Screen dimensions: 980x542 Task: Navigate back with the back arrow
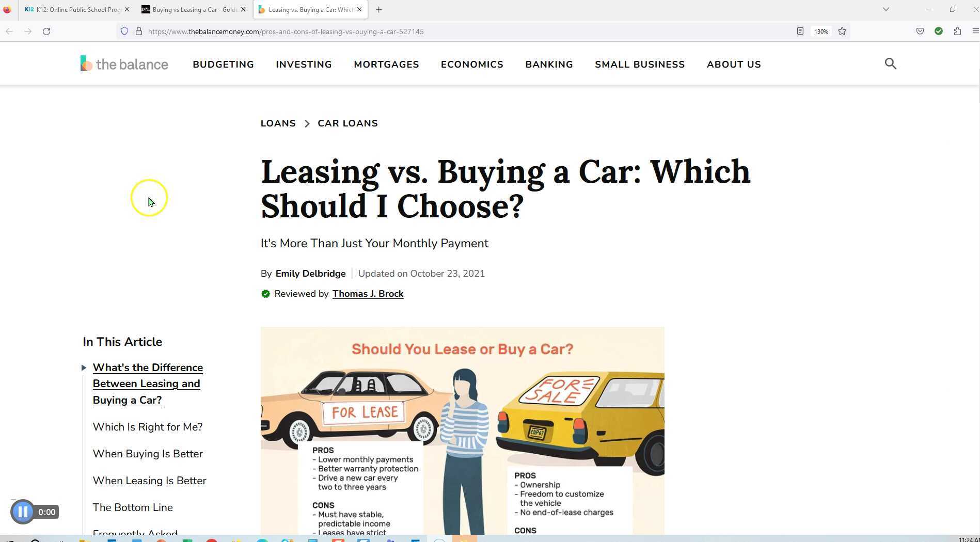[9, 31]
